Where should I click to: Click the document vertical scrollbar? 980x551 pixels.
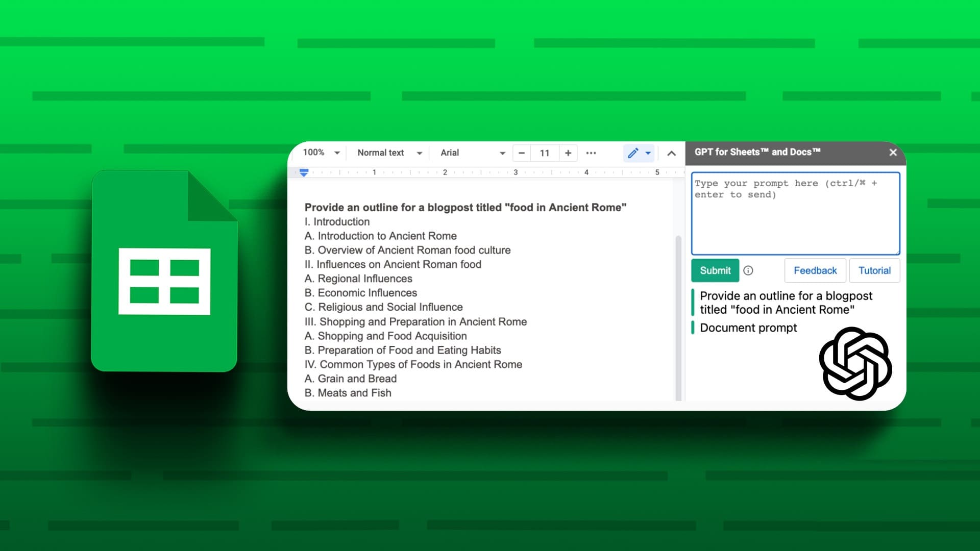point(678,317)
